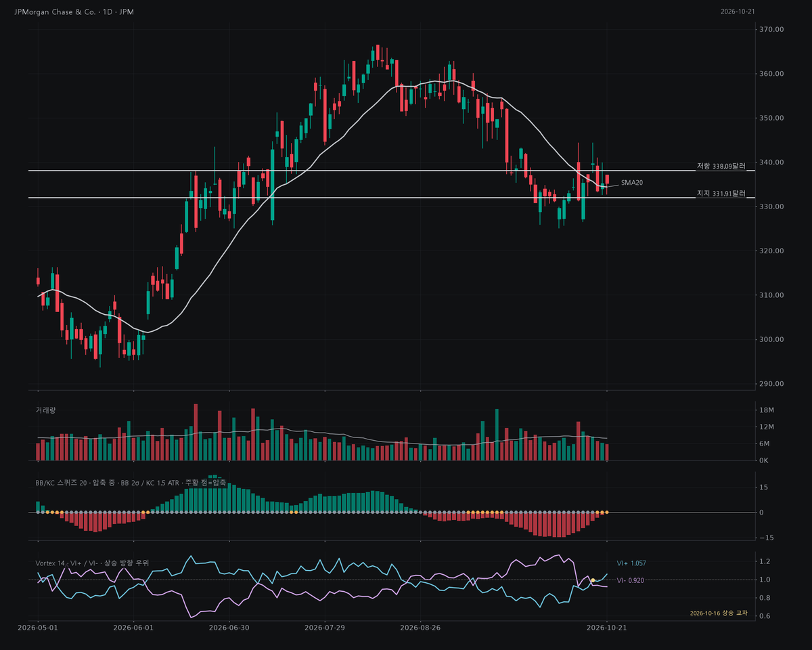Click the Vortex axis label 0.6
812x650 pixels.
tap(765, 616)
